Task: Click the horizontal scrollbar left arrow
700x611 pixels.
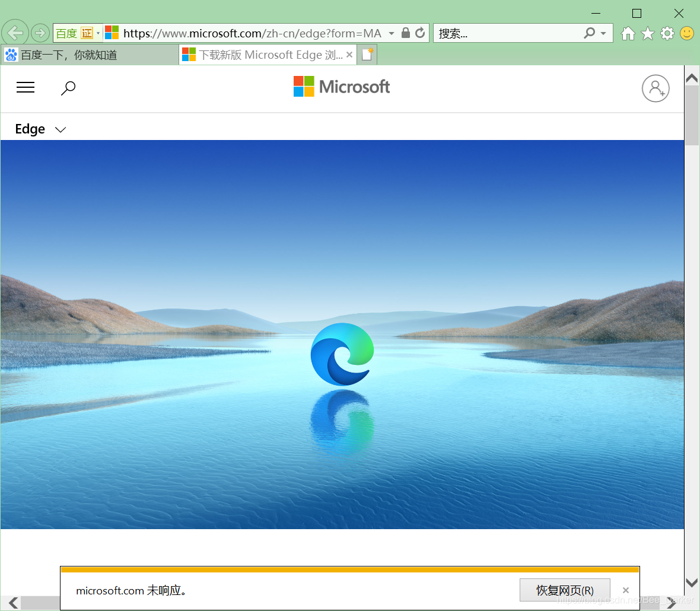Action: [x=14, y=603]
